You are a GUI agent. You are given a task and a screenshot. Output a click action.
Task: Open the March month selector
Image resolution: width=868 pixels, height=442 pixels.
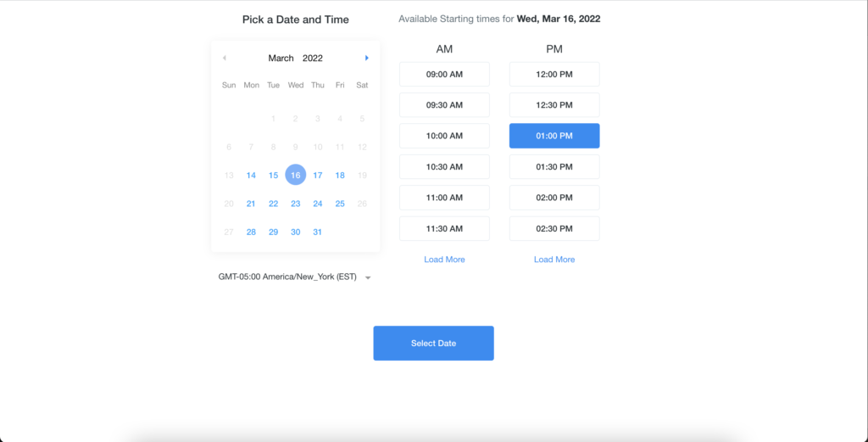281,59
